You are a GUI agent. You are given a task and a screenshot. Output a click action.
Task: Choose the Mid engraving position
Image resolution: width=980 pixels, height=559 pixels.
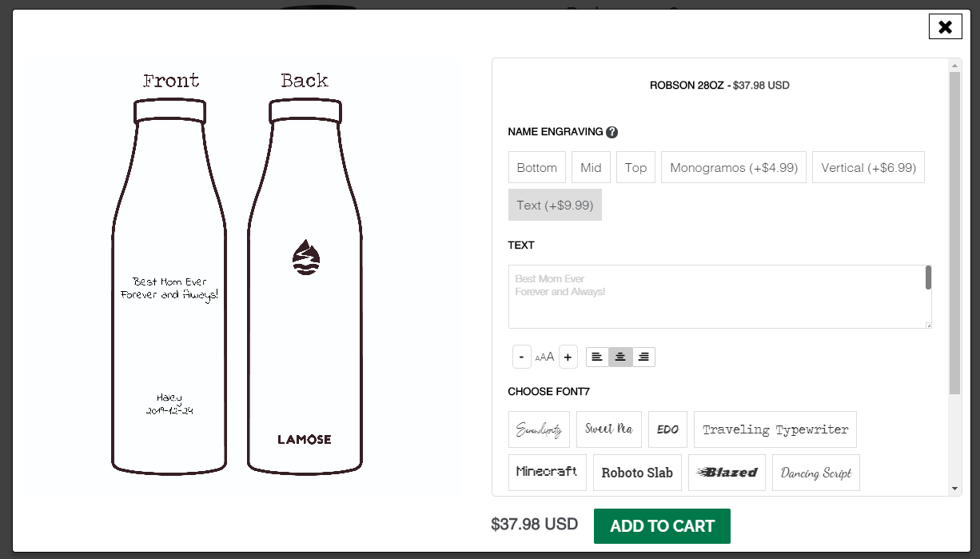pos(592,167)
